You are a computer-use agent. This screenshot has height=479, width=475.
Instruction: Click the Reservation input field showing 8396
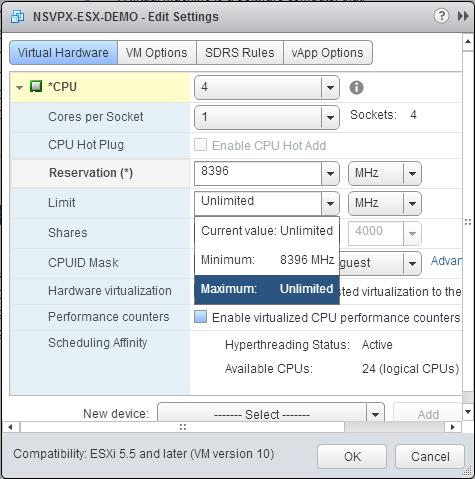coord(258,173)
